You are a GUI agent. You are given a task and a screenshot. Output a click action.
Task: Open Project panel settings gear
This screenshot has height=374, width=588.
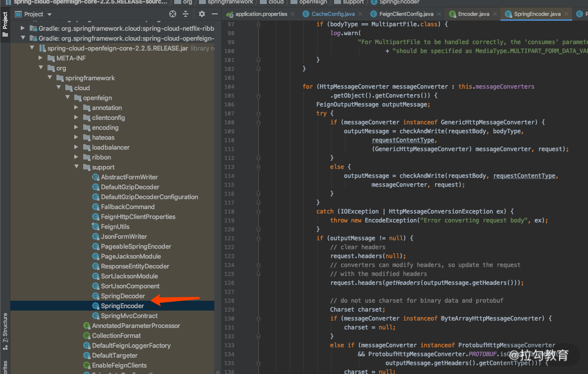click(202, 14)
